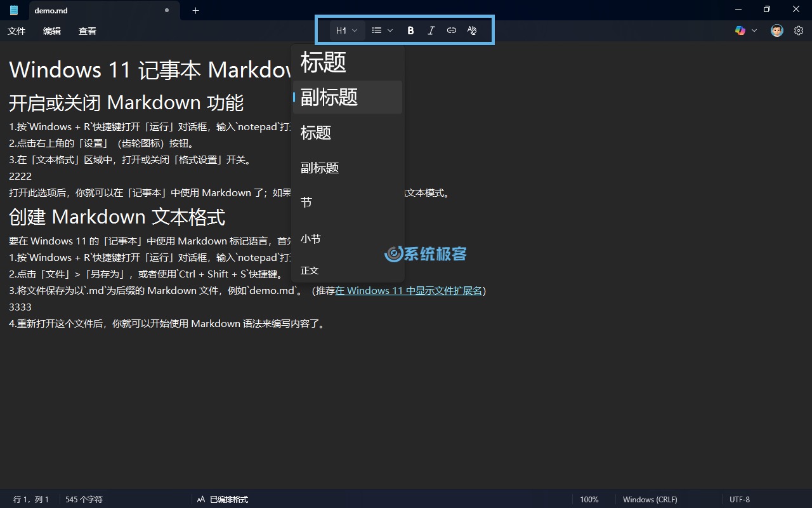Apply italic formatting from the toolbar
812x508 pixels.
431,30
